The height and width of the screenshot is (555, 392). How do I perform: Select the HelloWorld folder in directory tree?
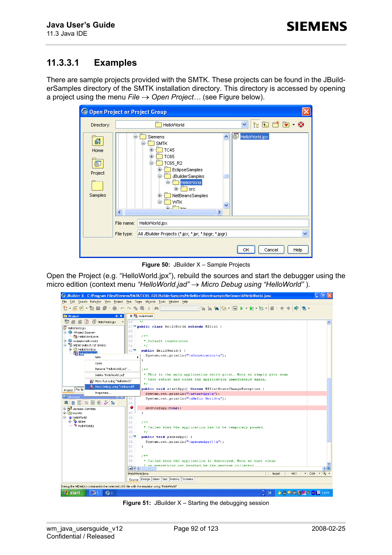click(191, 182)
